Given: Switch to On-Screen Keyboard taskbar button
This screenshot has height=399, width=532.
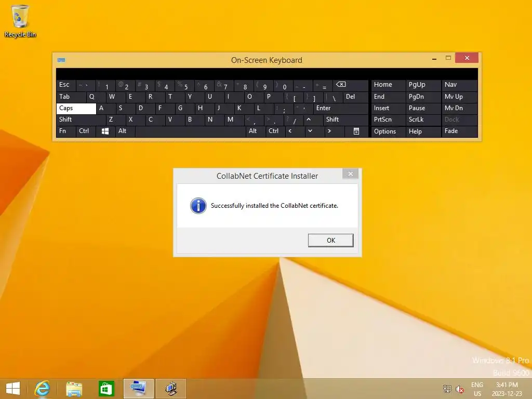Looking at the screenshot, I should 138,389.
